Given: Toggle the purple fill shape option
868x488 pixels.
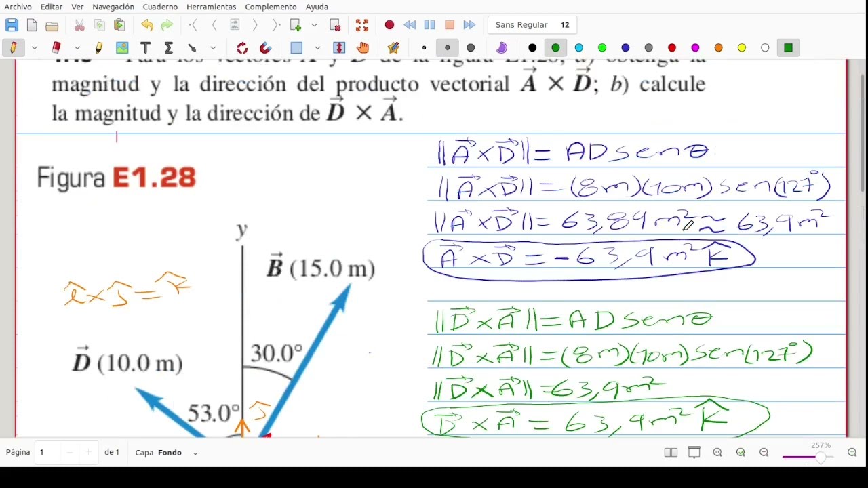Looking at the screenshot, I should [502, 47].
